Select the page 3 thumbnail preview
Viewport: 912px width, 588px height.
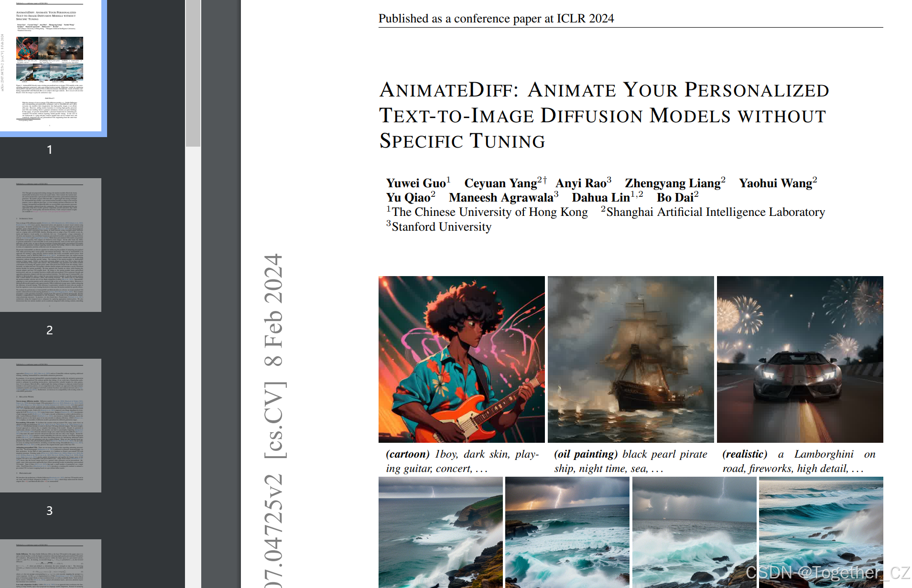tap(51, 426)
